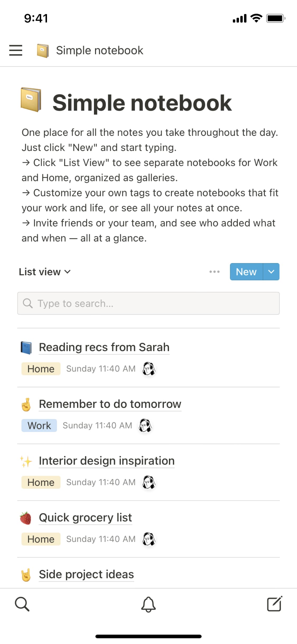Tap the strawberry icon beside Quick grocery list
297x644 pixels.
click(x=26, y=518)
